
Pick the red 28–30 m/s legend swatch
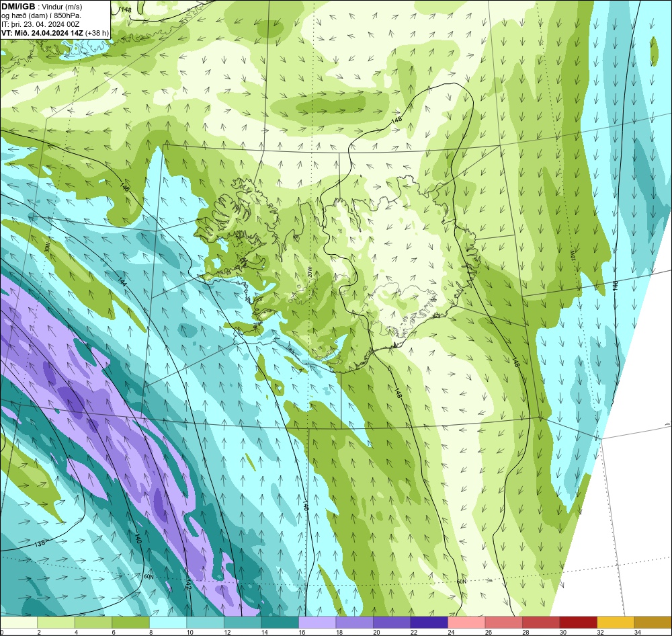click(x=541, y=622)
